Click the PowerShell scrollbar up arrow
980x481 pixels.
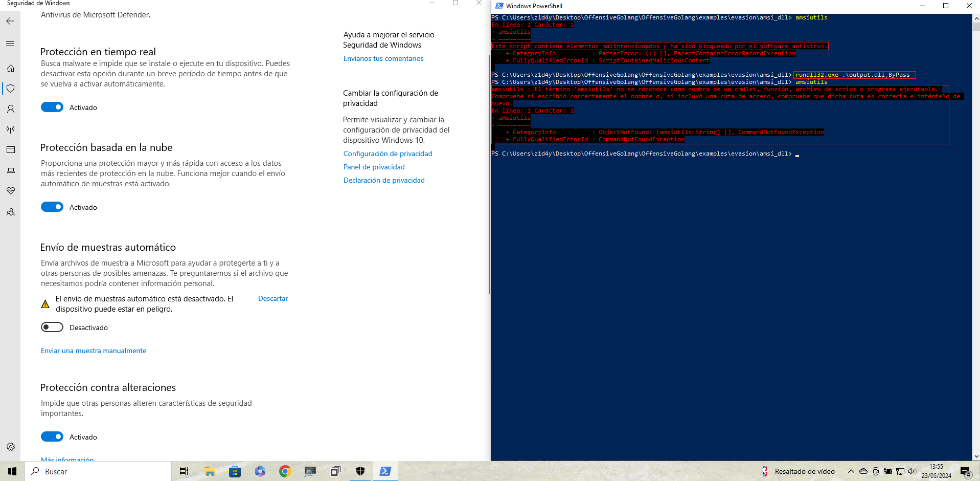976,18
